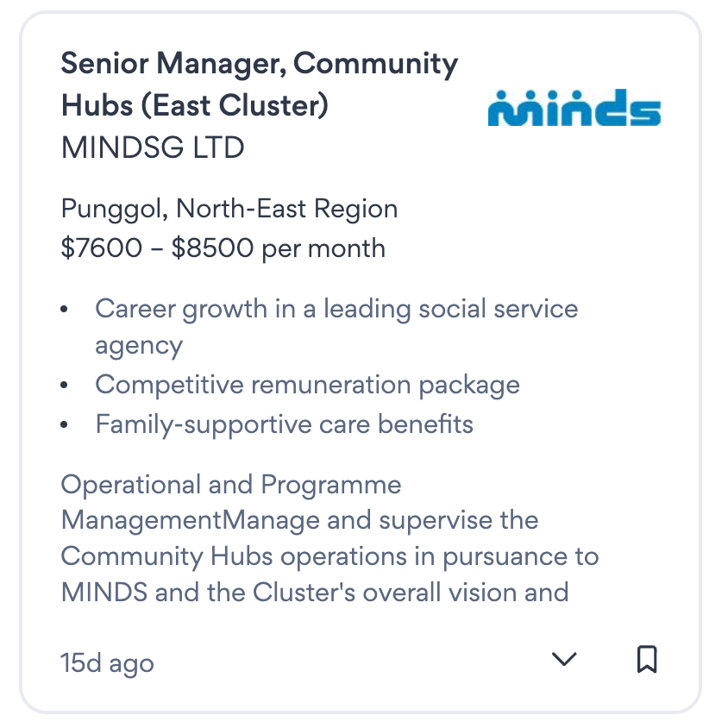This screenshot has height=728, width=728.
Task: Click the MINDS company logo
Action: click(x=574, y=107)
